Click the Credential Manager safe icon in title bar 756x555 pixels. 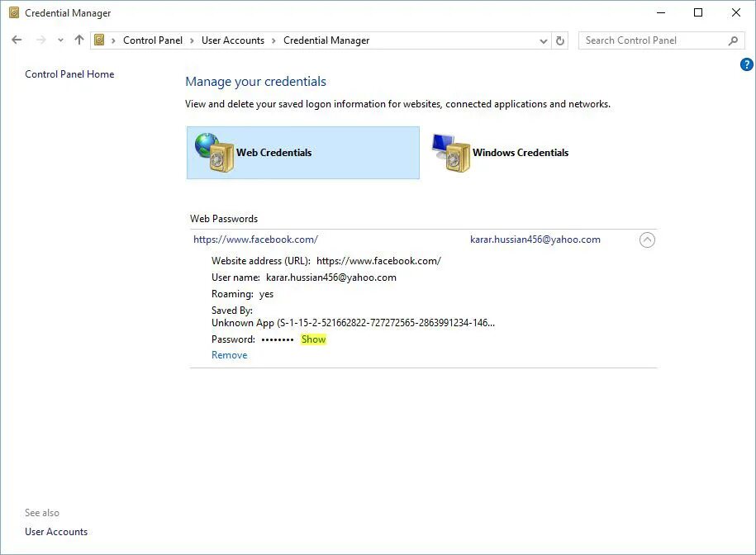pos(12,12)
